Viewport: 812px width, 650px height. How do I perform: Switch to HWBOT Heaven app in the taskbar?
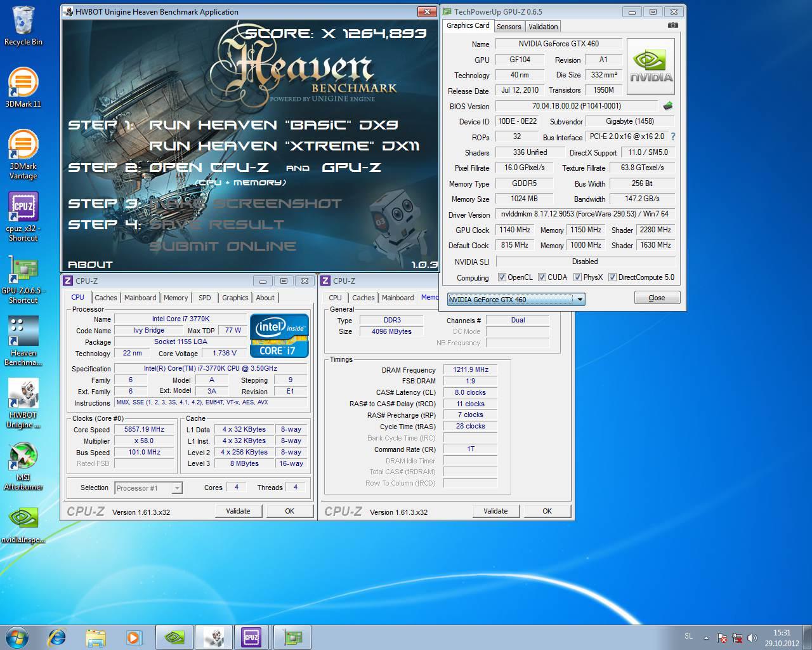213,637
